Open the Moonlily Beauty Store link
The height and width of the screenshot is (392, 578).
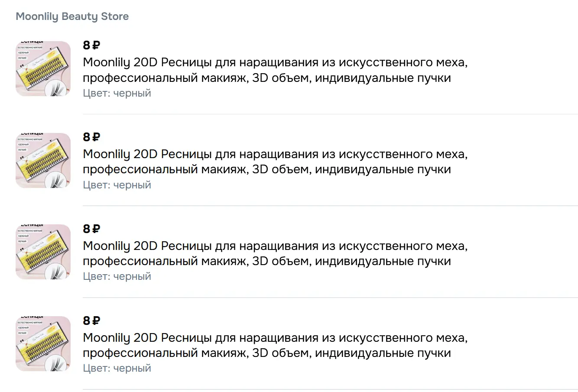72,16
